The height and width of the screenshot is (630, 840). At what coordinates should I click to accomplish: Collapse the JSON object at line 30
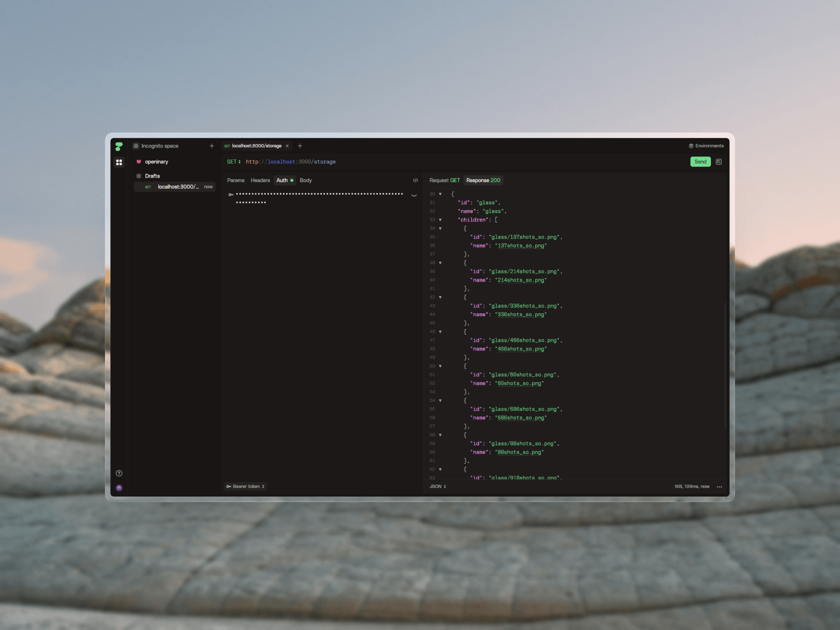440,194
